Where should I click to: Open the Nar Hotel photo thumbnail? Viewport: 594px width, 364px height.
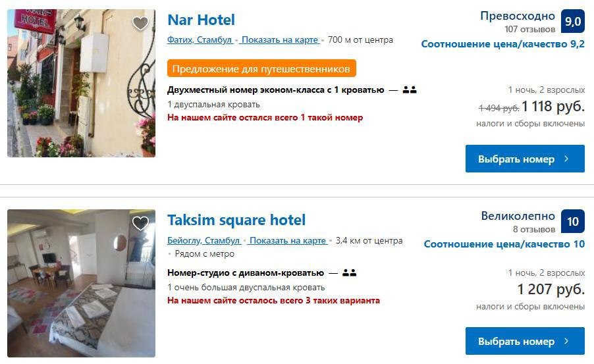pos(82,84)
